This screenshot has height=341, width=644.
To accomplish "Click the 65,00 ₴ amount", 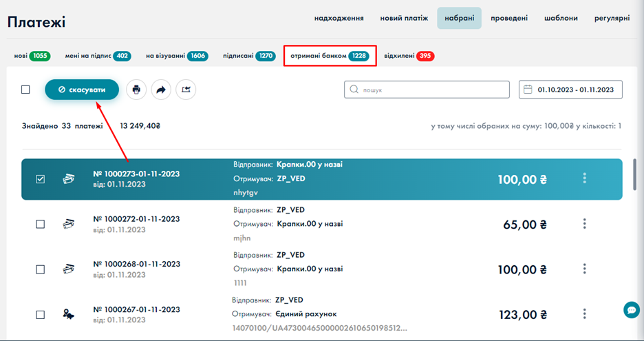I will click(x=525, y=225).
